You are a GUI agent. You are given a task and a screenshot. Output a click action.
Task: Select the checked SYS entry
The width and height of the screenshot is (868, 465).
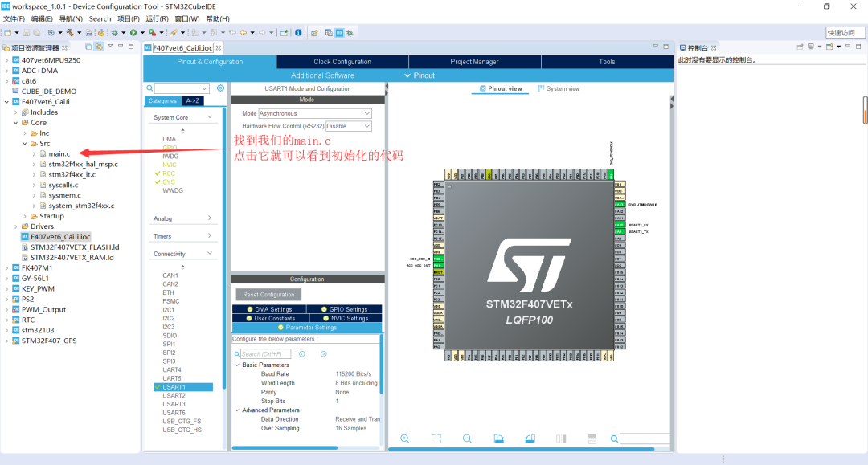point(168,182)
